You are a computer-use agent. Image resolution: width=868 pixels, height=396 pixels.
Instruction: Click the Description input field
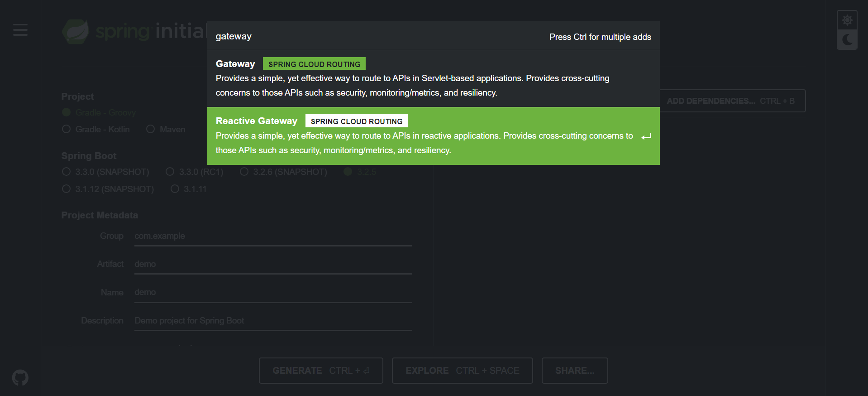point(273,321)
